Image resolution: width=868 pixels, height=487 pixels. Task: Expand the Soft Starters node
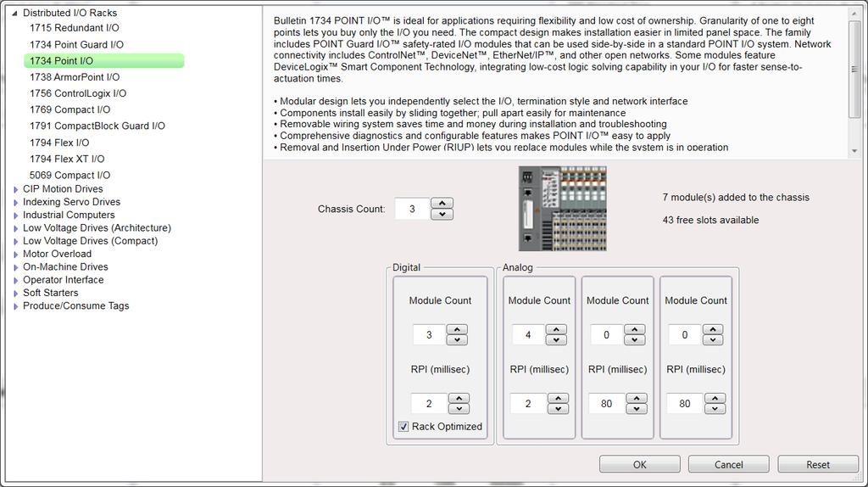(x=15, y=293)
